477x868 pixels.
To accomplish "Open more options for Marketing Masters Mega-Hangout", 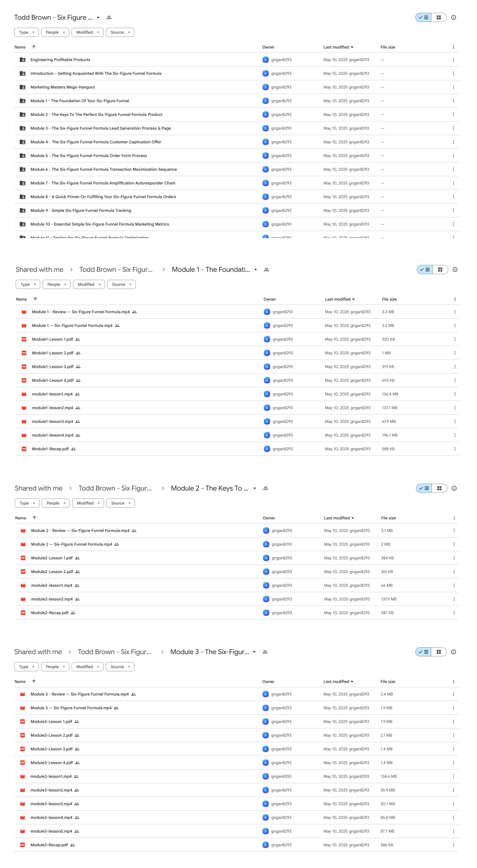I will tap(453, 87).
